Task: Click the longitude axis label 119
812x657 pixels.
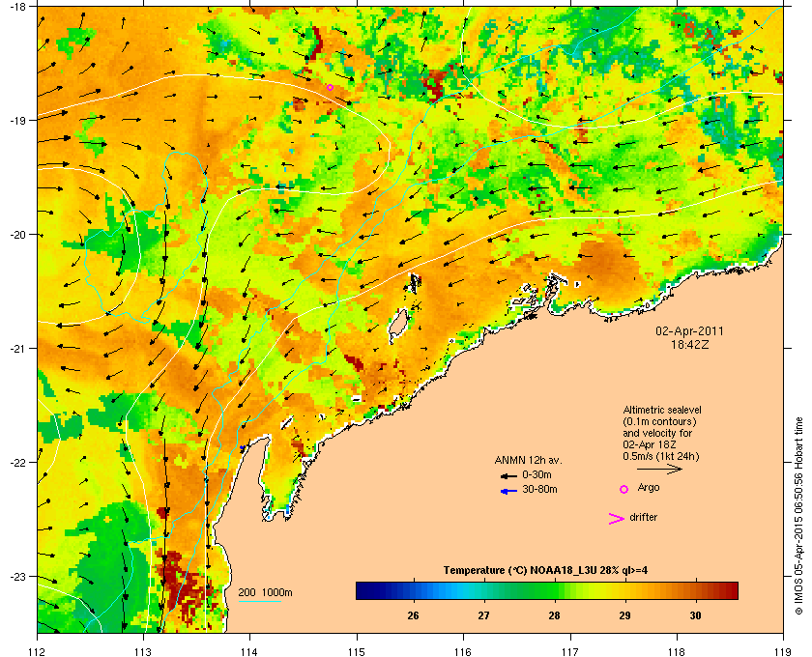Action: click(x=783, y=652)
